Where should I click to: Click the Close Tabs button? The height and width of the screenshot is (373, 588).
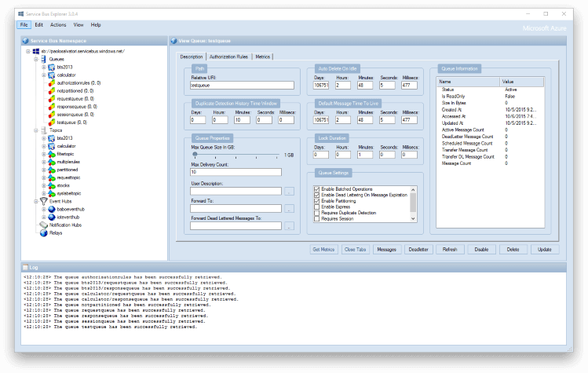[355, 250]
